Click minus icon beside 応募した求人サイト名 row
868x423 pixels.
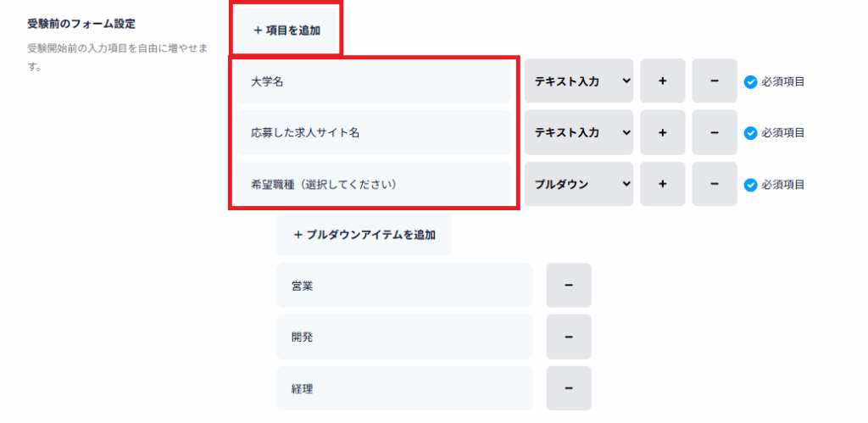715,132
